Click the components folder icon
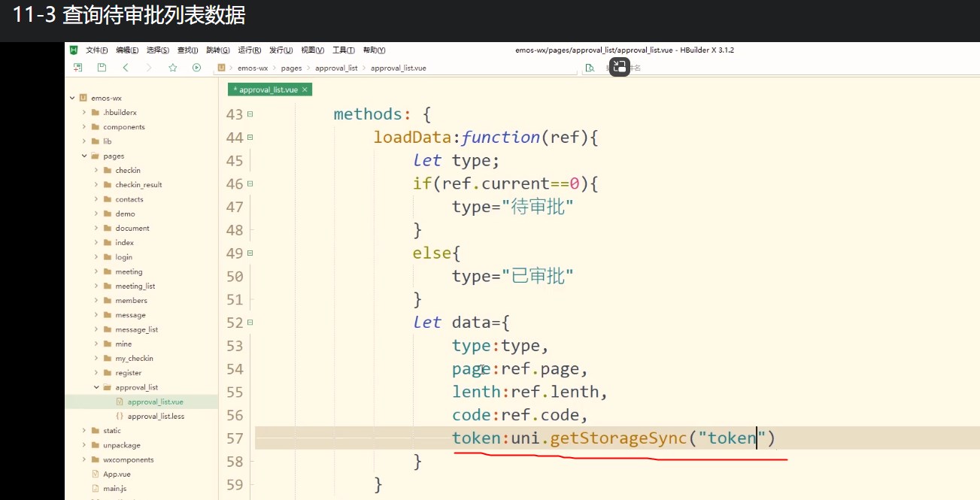The width and height of the screenshot is (980, 500). tap(96, 127)
